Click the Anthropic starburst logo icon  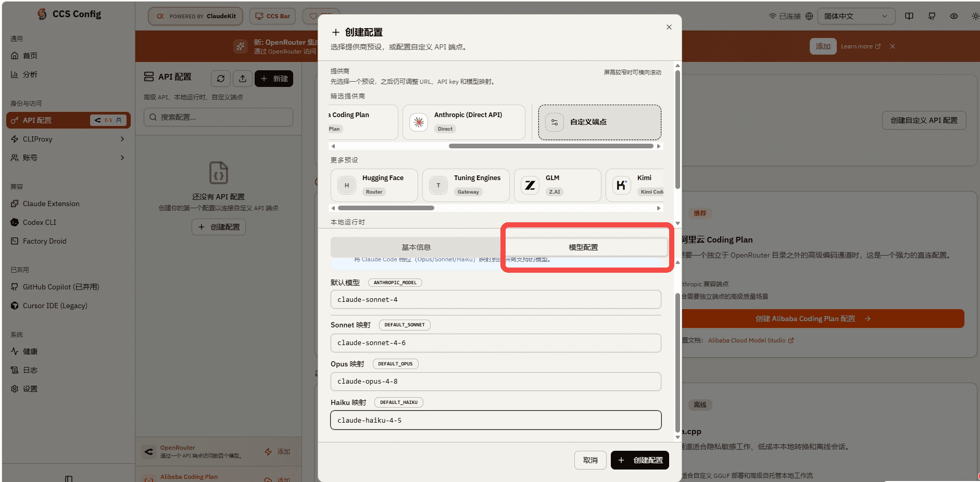tap(419, 122)
